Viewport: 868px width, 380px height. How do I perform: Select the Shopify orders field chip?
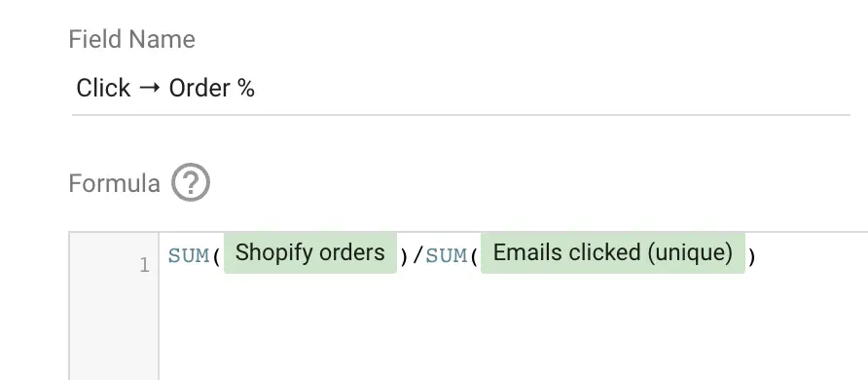[x=310, y=252]
